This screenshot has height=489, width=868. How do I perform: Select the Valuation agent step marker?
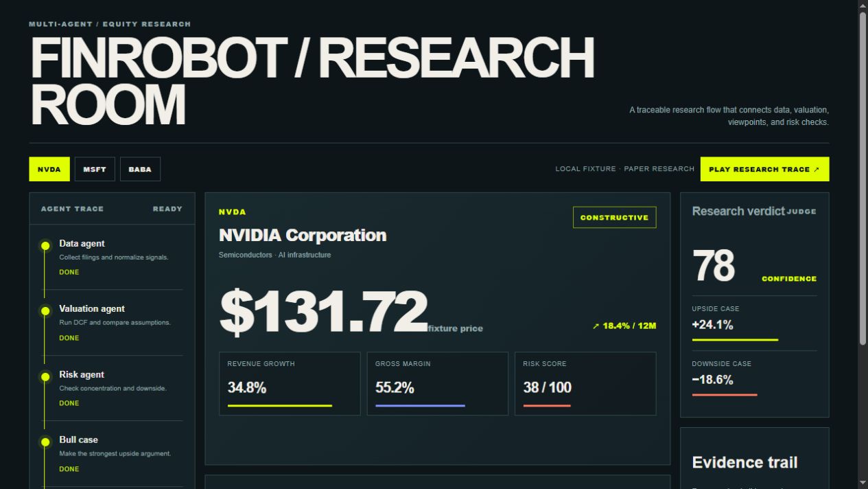coord(45,311)
